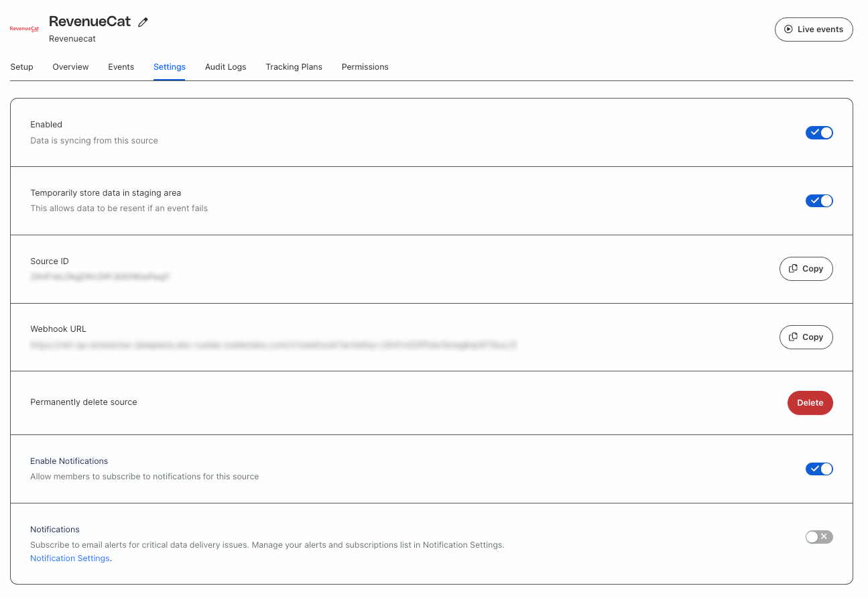Screen dimensions: 868x598
Task: Click the RevenueCat logo icon
Action: (24, 29)
